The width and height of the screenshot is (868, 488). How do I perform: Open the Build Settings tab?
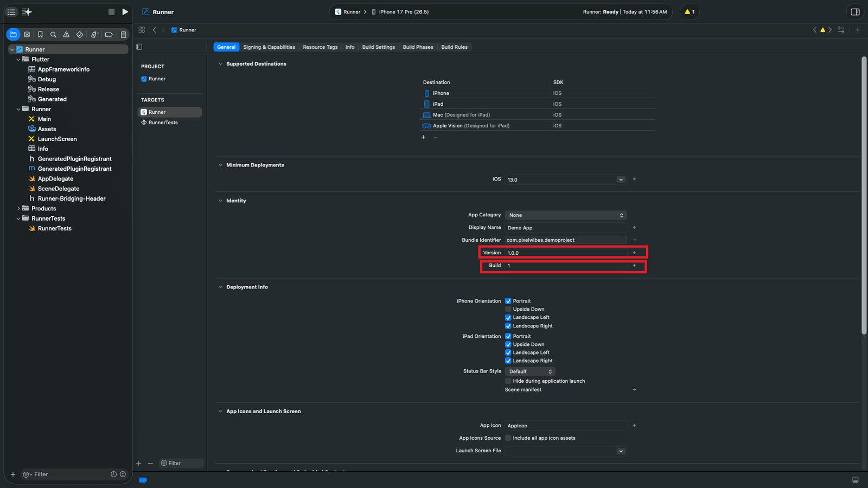(379, 47)
